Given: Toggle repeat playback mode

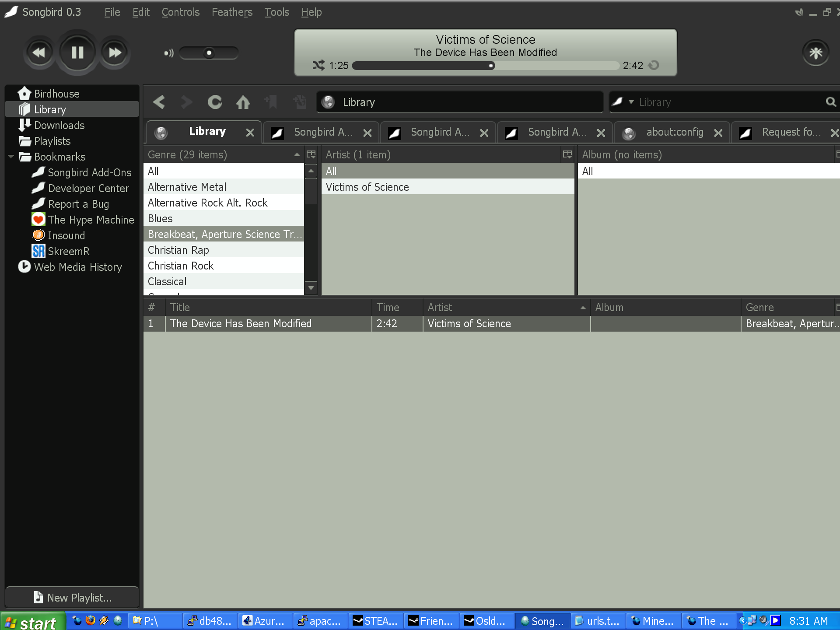Looking at the screenshot, I should [x=654, y=66].
